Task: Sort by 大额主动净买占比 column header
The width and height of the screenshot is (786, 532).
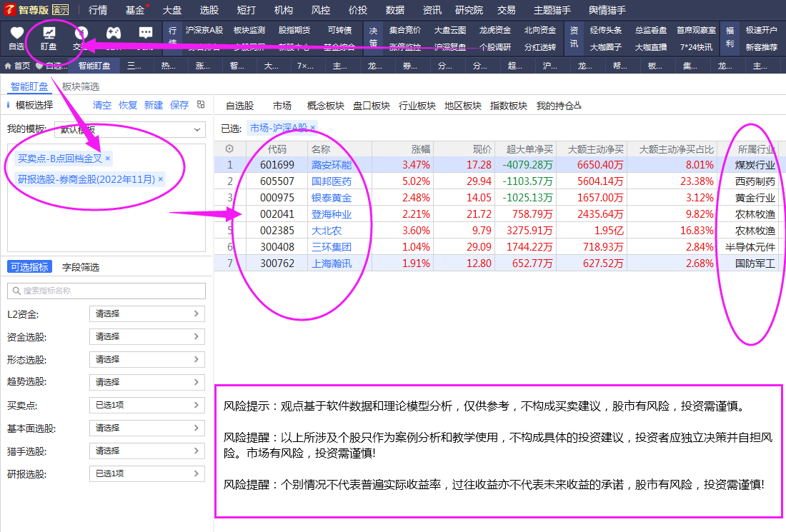Action: click(676, 149)
